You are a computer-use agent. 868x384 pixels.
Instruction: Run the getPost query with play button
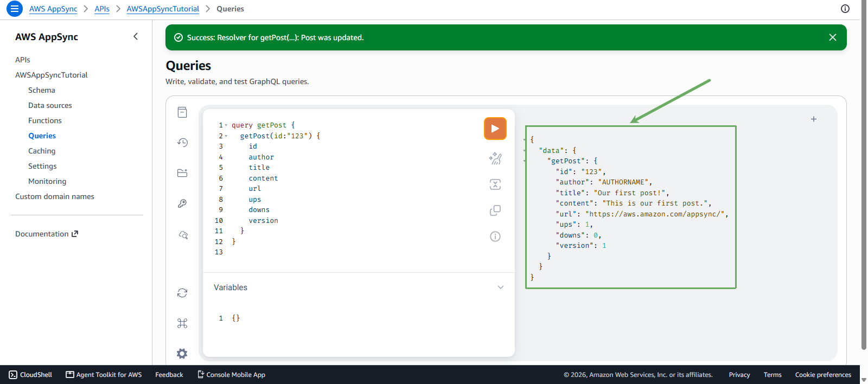(495, 129)
